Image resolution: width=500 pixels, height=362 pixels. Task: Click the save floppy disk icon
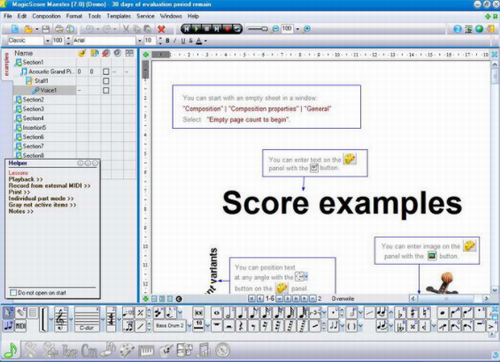click(46, 29)
